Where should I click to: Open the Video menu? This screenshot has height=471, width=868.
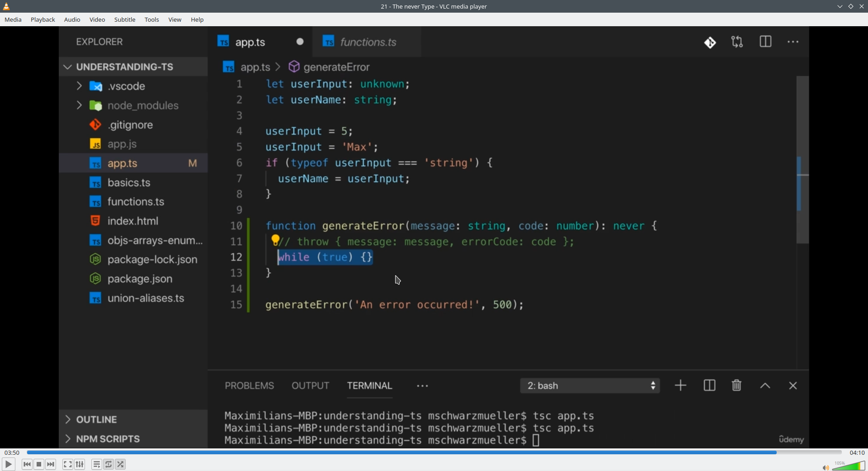[x=97, y=20]
